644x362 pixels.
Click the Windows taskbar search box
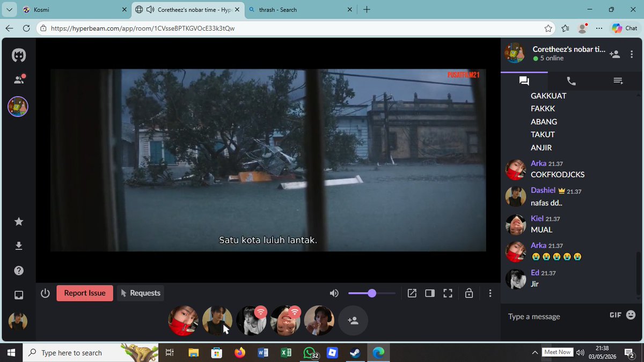pyautogui.click(x=90, y=353)
